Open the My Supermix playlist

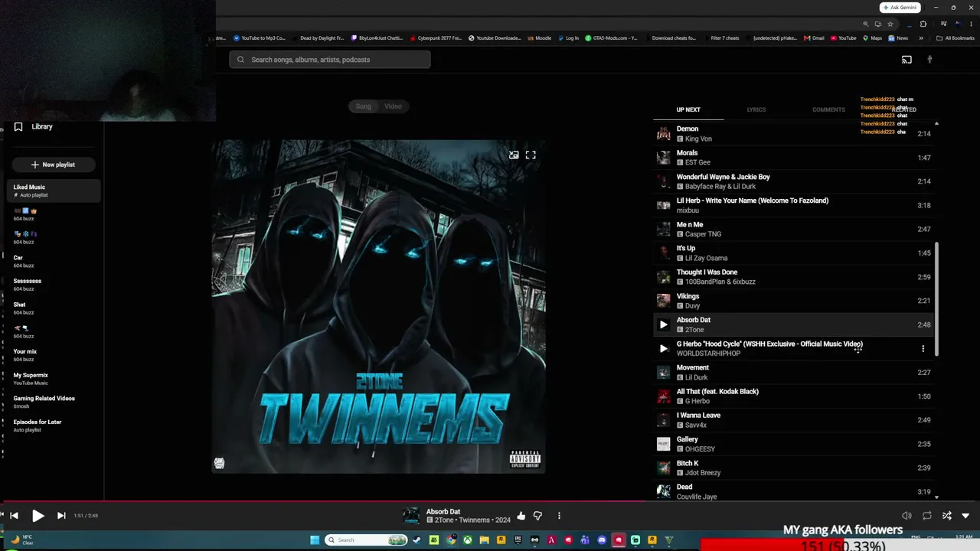coord(54,379)
